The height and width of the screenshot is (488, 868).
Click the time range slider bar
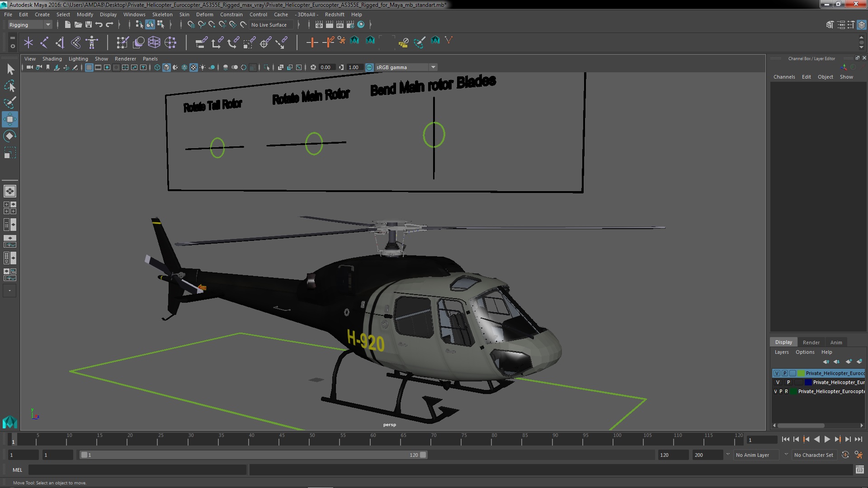(253, 455)
